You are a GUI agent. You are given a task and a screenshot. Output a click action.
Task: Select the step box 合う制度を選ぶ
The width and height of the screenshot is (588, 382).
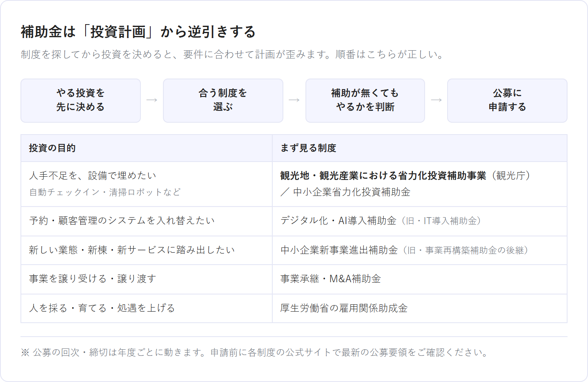tap(223, 101)
